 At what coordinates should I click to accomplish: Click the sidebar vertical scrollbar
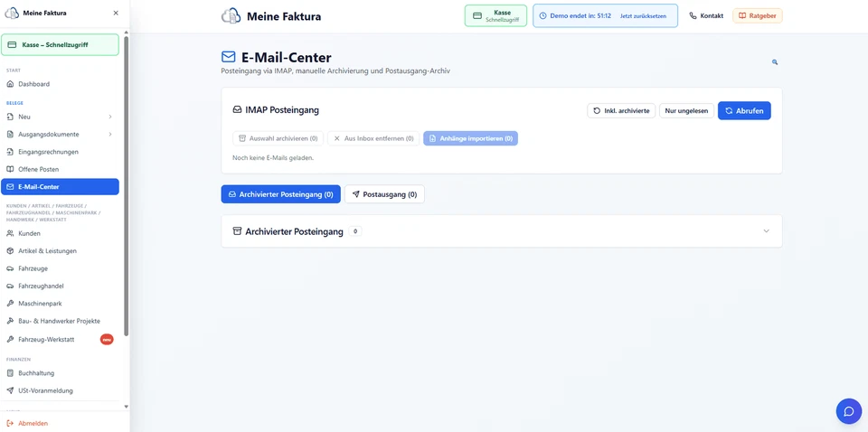(127, 186)
